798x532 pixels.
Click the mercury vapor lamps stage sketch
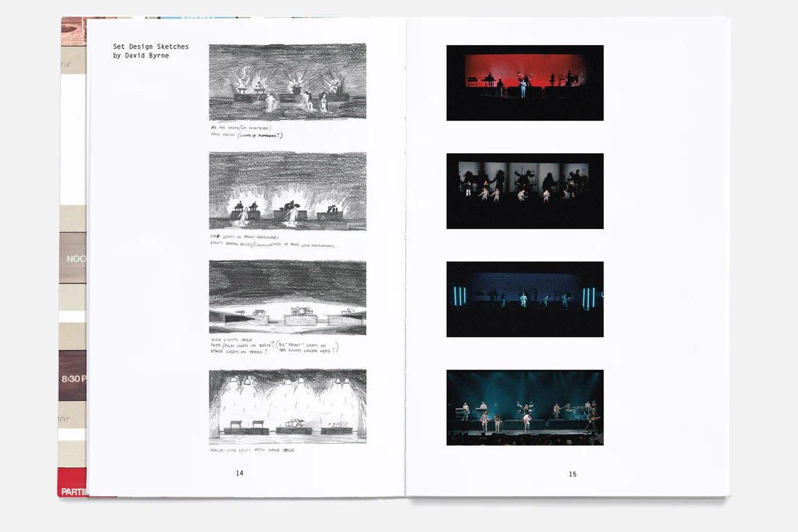pyautogui.click(x=287, y=406)
